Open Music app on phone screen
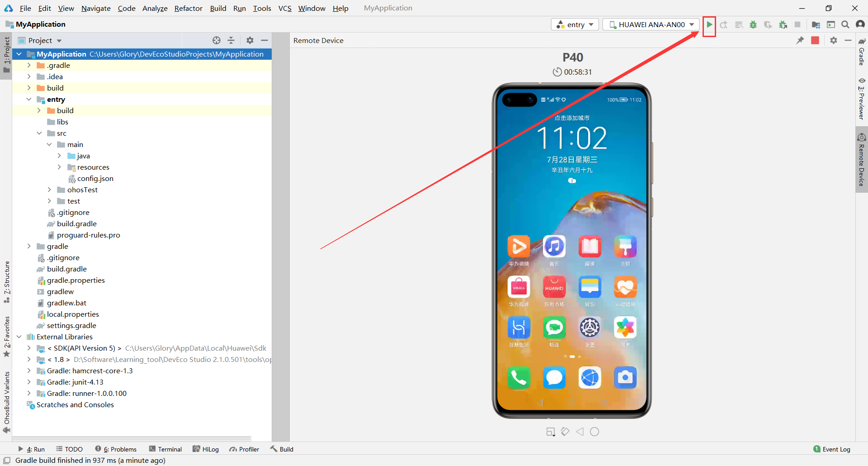 pos(554,247)
